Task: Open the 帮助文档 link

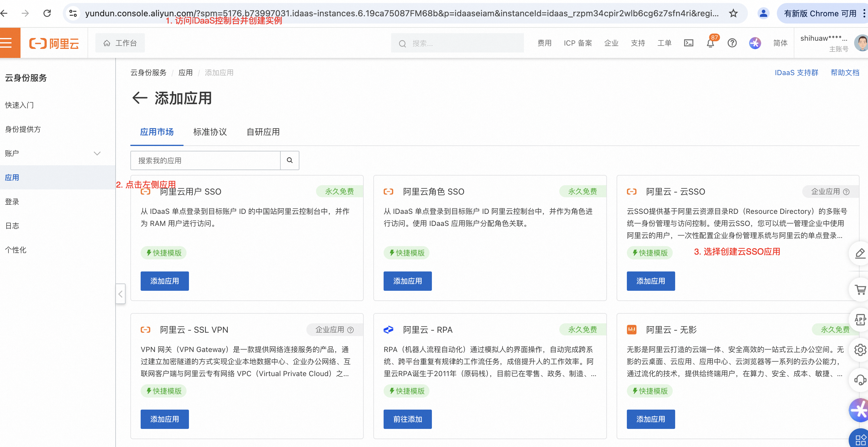Action: [x=845, y=73]
